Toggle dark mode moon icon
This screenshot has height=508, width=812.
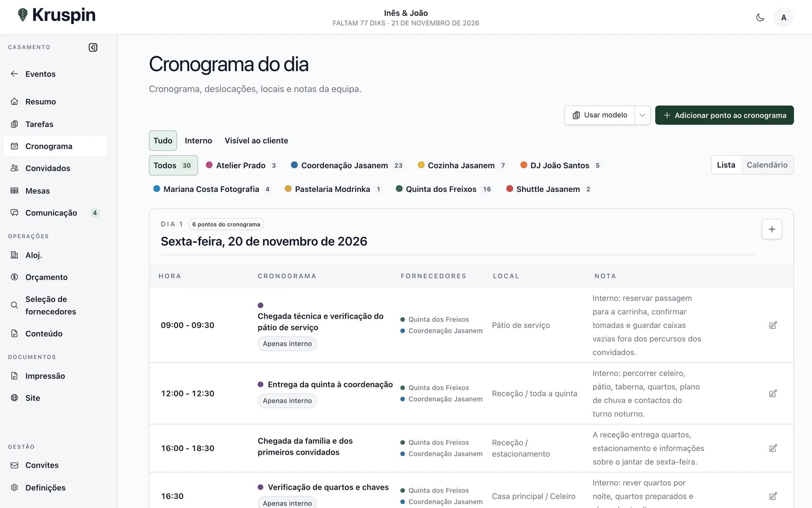coord(760,17)
